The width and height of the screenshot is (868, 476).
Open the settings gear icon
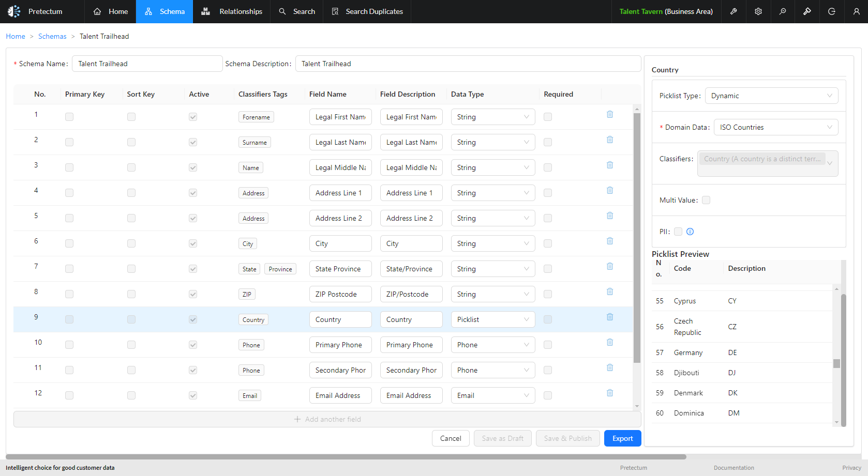[758, 11]
